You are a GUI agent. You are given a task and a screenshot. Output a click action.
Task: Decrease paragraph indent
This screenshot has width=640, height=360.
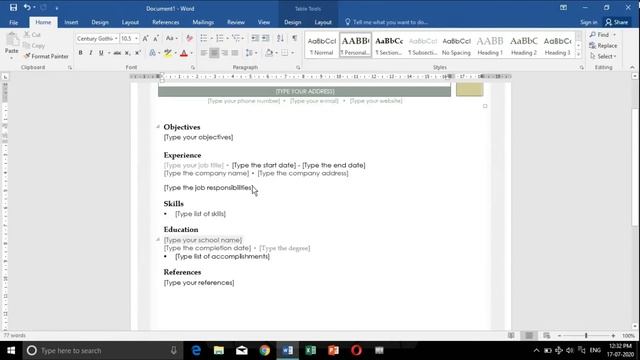pyautogui.click(x=255, y=38)
